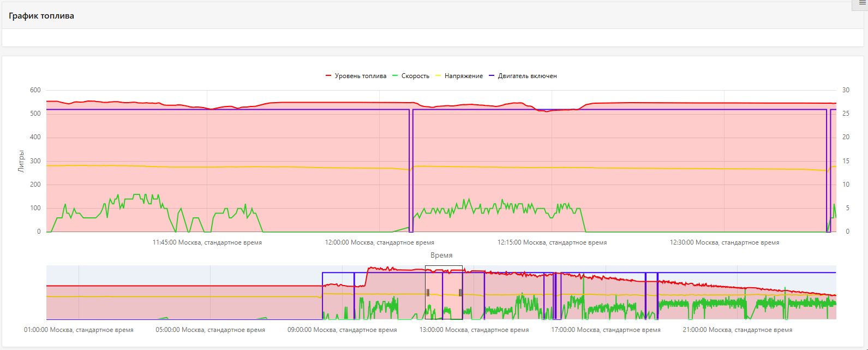
Task: Click the 09:00:00 navigator time label
Action: (x=342, y=330)
